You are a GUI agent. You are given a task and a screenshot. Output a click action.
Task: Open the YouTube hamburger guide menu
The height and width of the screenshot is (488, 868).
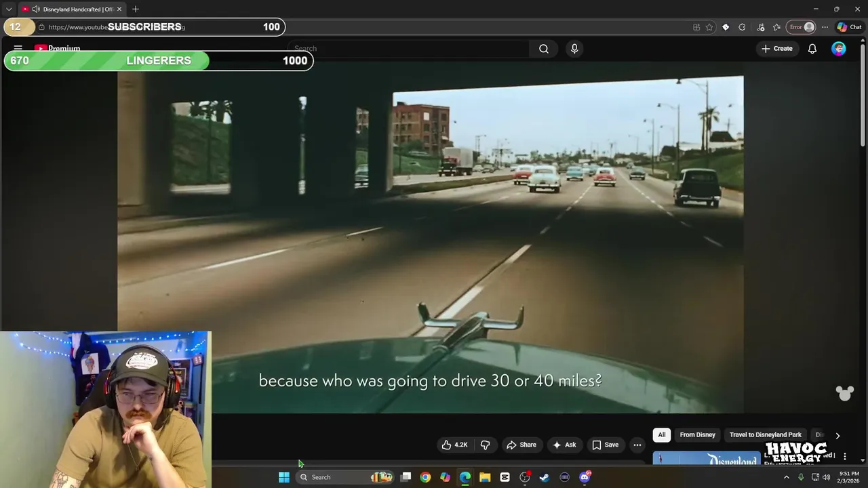[x=18, y=49]
